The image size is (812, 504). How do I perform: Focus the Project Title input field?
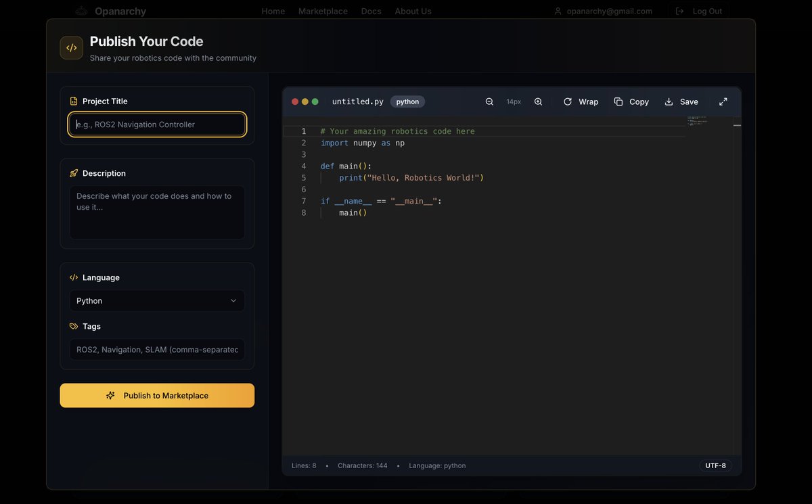click(157, 124)
